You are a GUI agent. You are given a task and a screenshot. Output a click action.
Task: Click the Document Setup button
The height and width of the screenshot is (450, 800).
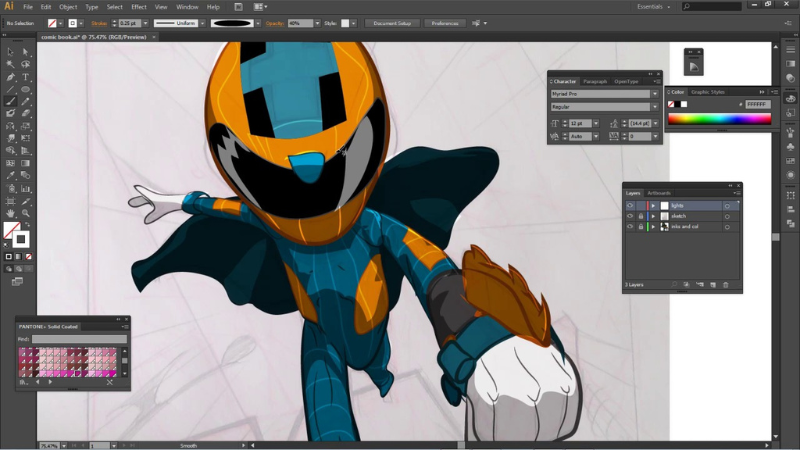(x=391, y=22)
